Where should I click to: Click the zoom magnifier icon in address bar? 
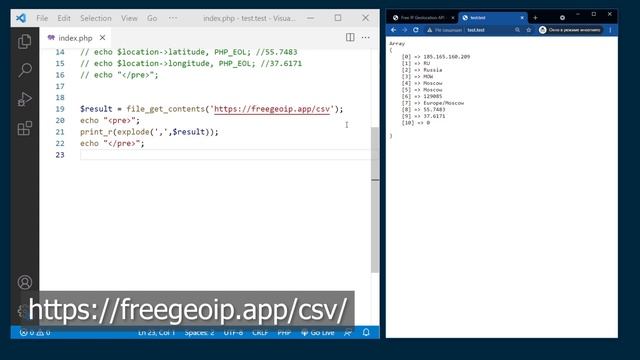click(x=517, y=30)
